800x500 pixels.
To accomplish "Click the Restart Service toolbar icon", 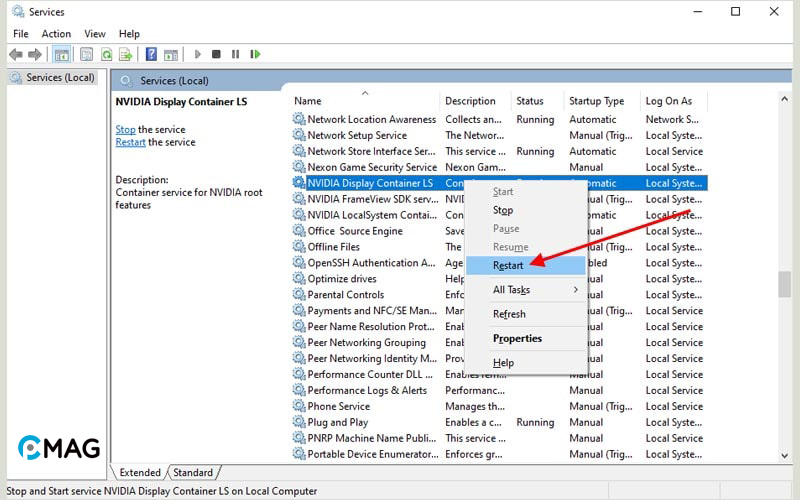I will click(x=255, y=54).
